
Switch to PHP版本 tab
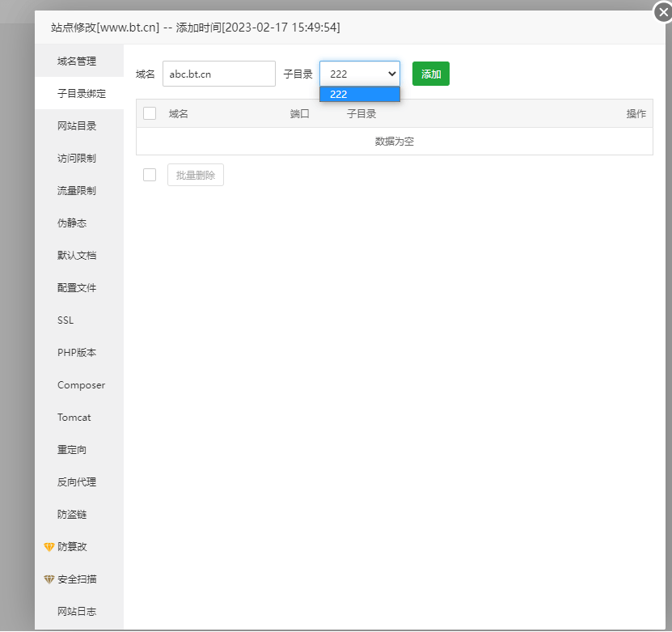point(77,353)
